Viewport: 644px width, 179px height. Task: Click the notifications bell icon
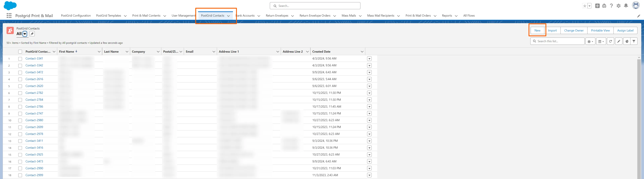tap(626, 6)
